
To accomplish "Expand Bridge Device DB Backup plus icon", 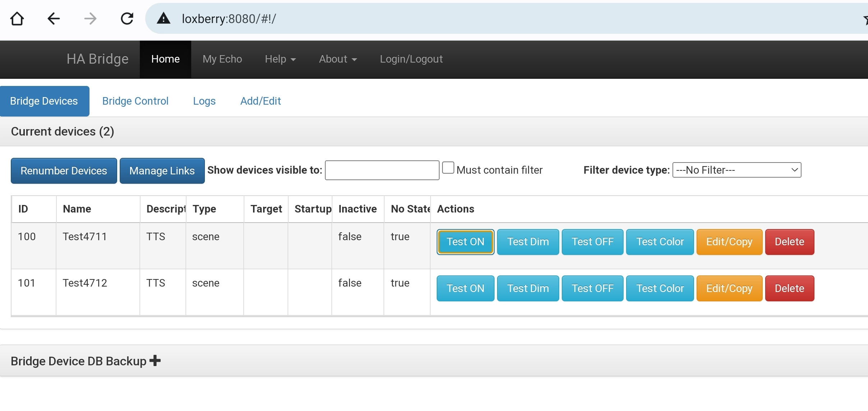I will [155, 360].
